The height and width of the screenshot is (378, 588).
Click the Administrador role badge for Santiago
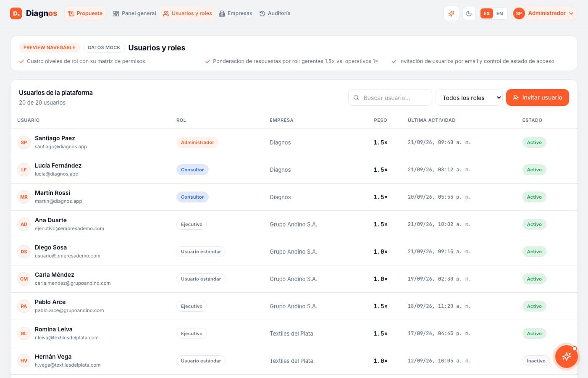(197, 142)
